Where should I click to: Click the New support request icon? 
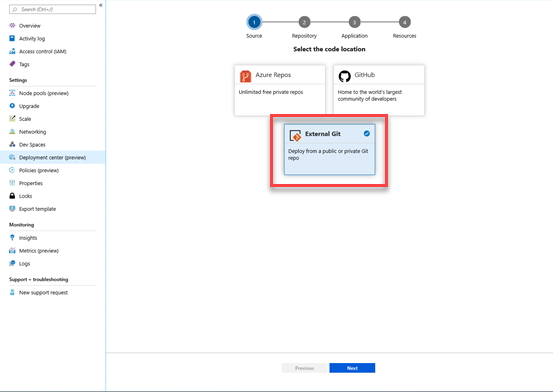[x=12, y=292]
